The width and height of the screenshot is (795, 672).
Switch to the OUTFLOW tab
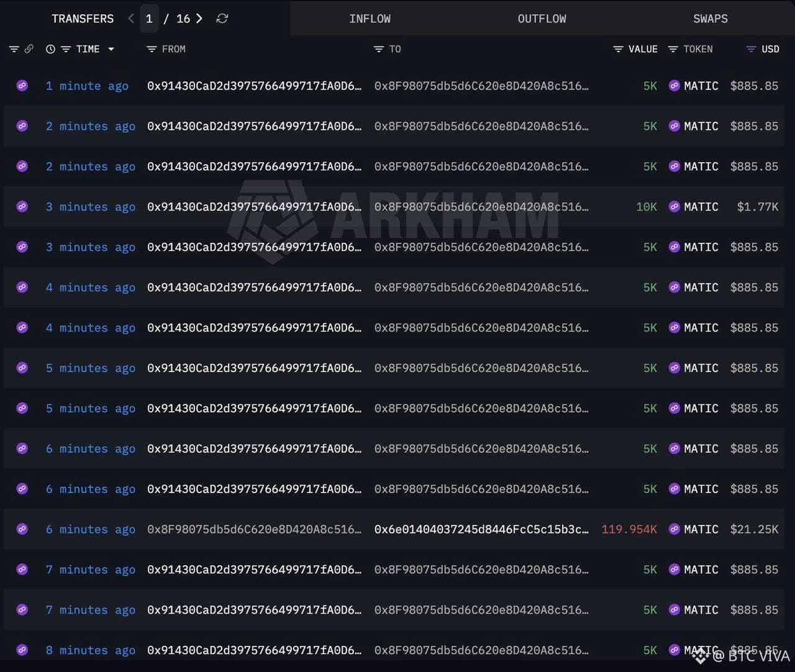point(542,19)
